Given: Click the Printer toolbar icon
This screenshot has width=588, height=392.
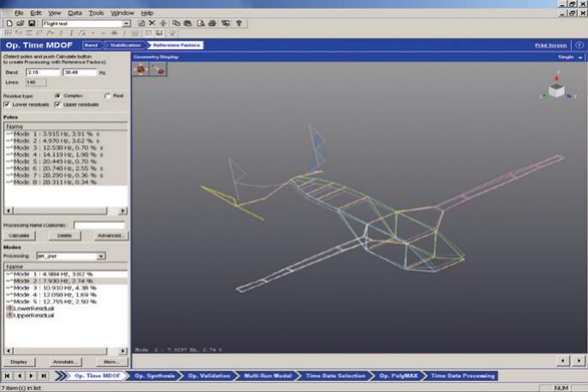Looking at the screenshot, I should tap(213, 23).
